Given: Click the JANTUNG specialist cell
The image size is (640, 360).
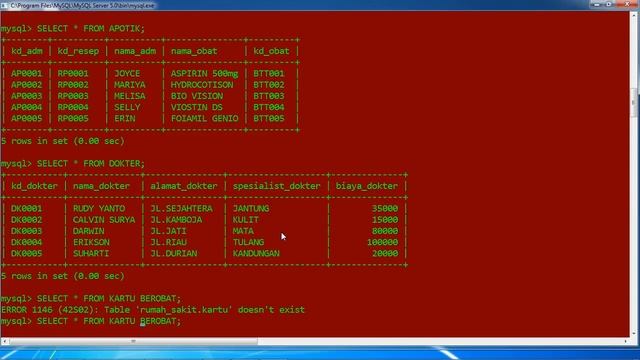Looking at the screenshot, I should (251, 209).
